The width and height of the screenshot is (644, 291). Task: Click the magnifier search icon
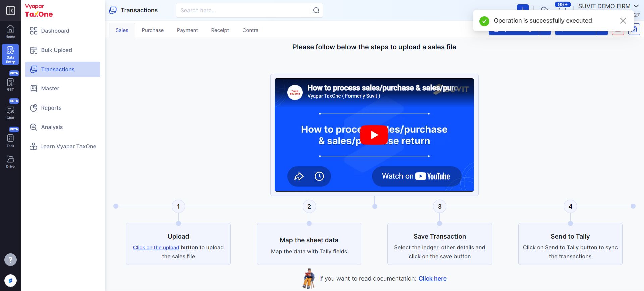[x=316, y=10]
